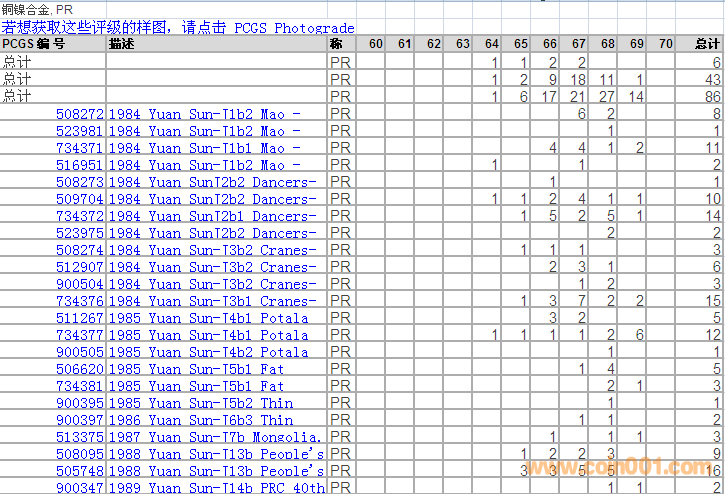Click PCGS number 511267 link
The height and width of the screenshot is (494, 725).
pyautogui.click(x=80, y=318)
